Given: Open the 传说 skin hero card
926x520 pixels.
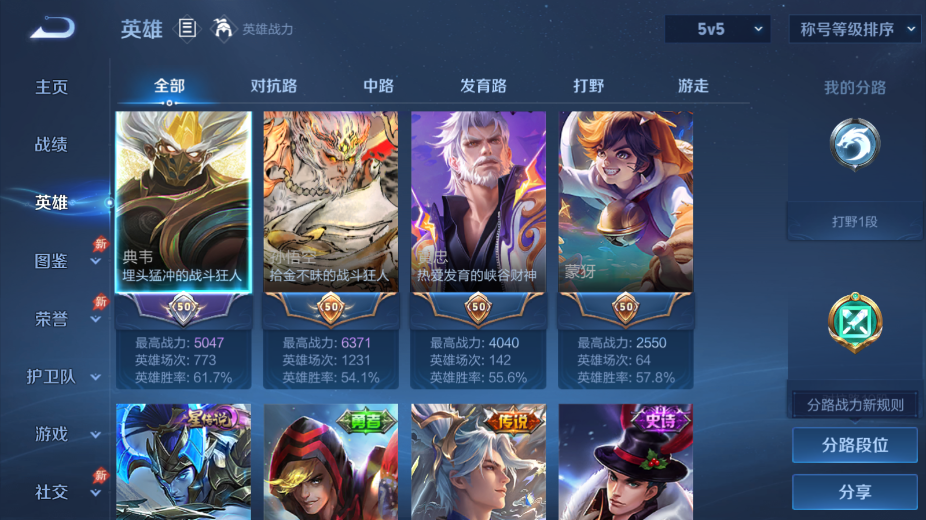Looking at the screenshot, I should 478,462.
